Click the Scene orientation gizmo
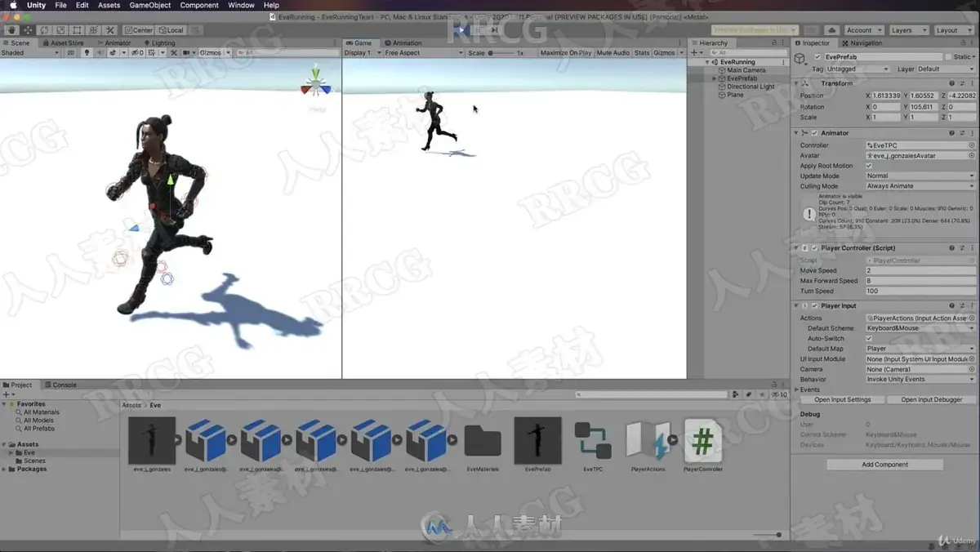The image size is (980, 552). 316,84
